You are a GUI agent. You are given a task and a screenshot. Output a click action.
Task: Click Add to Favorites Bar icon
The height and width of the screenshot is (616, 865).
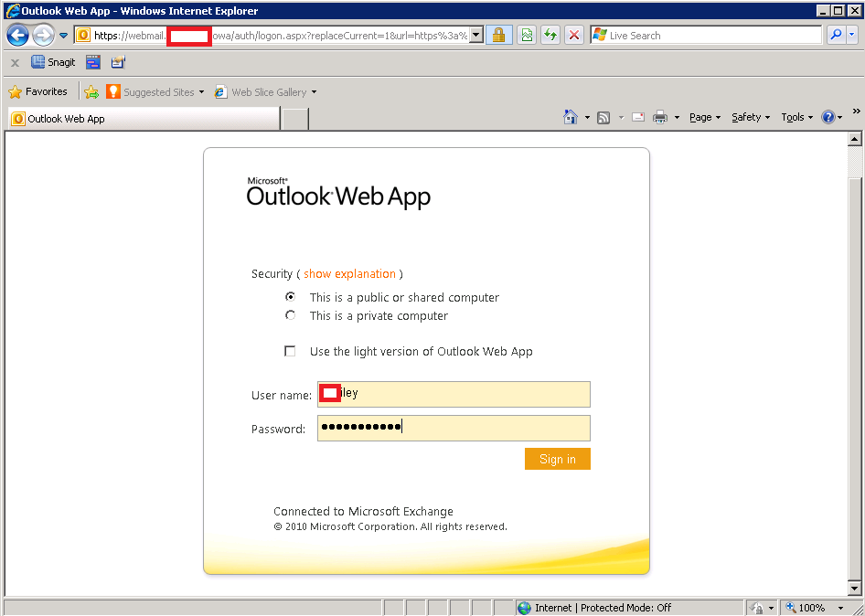point(91,92)
